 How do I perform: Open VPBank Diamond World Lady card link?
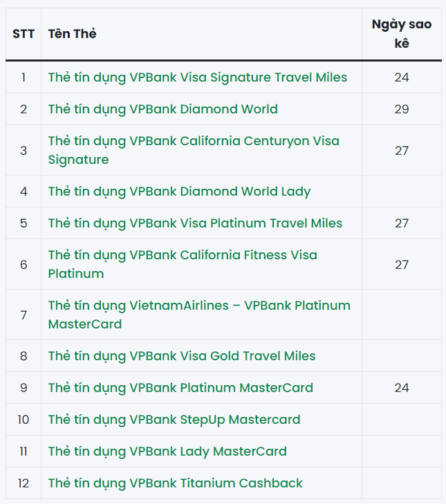[x=179, y=192]
